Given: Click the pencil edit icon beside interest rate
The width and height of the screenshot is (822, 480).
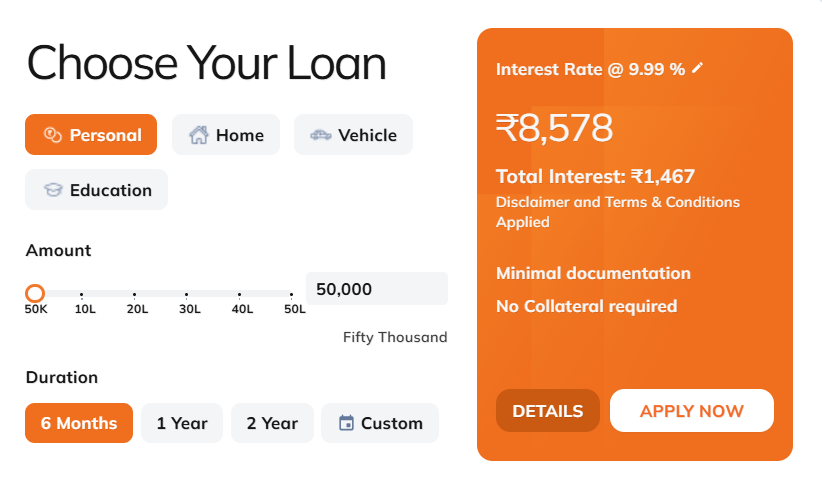Looking at the screenshot, I should click(698, 68).
